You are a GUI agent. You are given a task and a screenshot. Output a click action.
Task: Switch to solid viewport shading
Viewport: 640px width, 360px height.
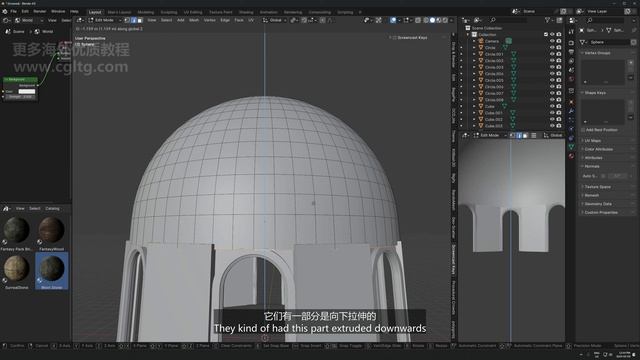(x=432, y=20)
